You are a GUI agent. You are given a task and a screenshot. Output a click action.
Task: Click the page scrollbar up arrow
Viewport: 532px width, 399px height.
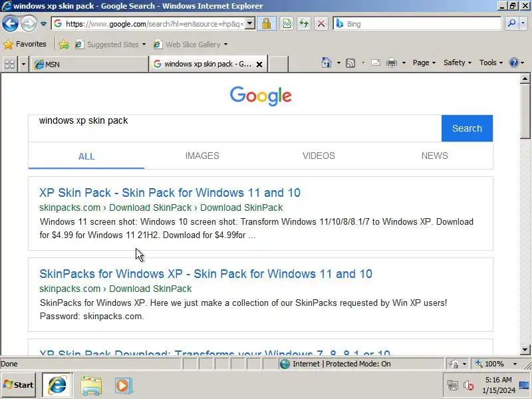click(x=525, y=78)
